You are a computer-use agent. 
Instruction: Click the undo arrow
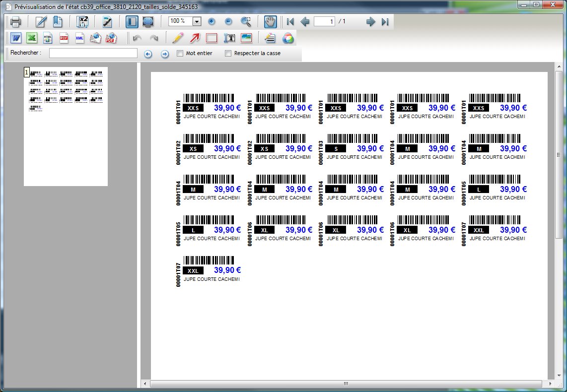tap(137, 38)
